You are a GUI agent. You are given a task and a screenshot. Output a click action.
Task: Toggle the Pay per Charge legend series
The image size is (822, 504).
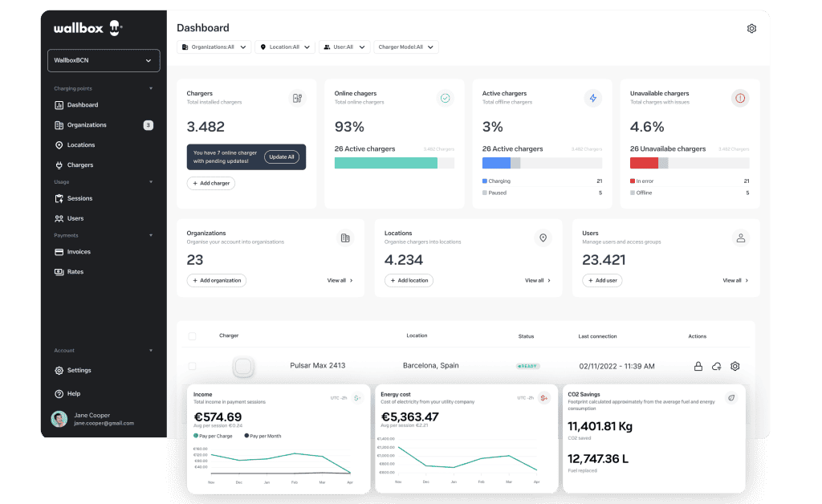pos(214,436)
